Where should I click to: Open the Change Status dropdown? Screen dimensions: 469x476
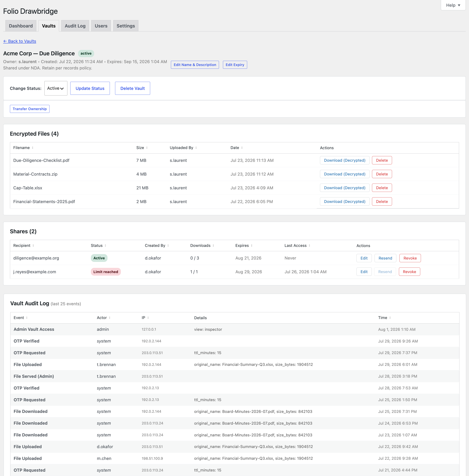point(56,88)
